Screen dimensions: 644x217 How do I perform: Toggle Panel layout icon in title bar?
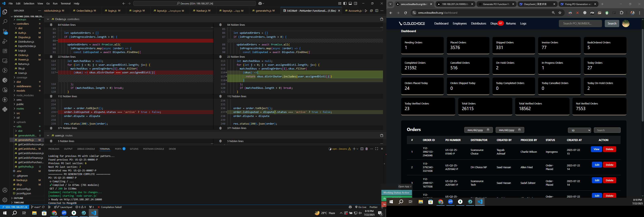pos(350,3)
